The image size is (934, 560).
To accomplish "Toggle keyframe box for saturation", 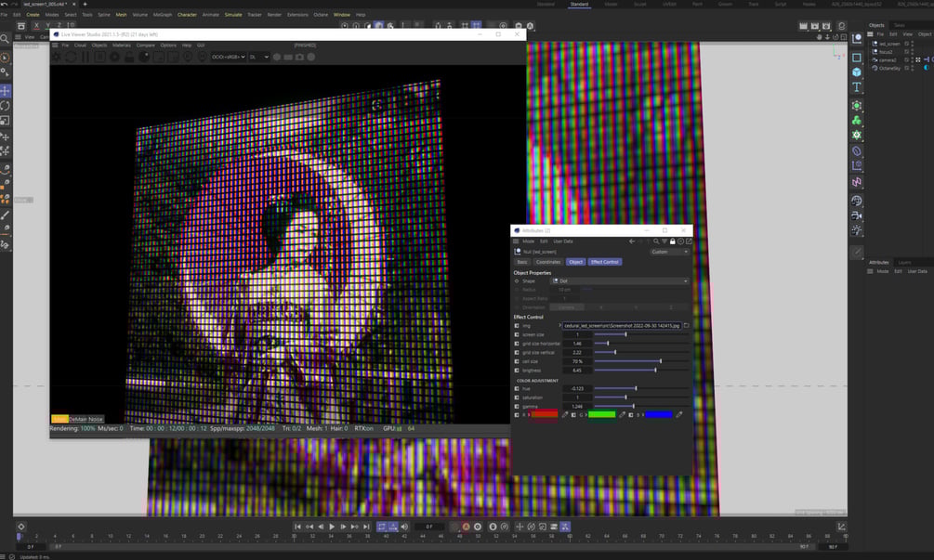I will point(517,397).
